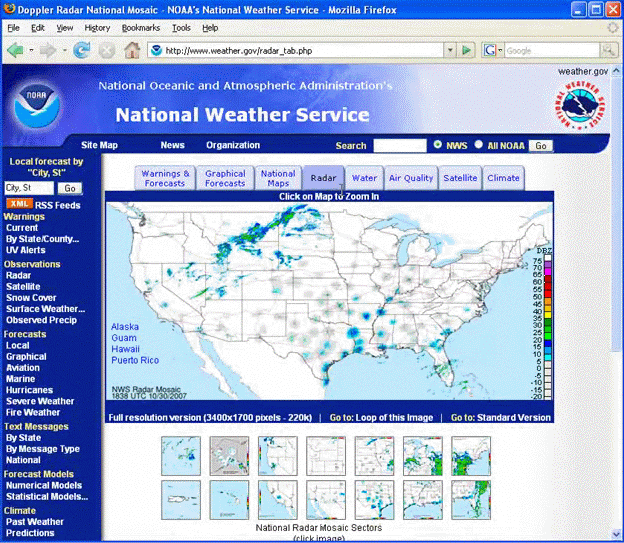Screen dimensions: 624x543
Task: Switch to the Climate tab
Action: (503, 178)
